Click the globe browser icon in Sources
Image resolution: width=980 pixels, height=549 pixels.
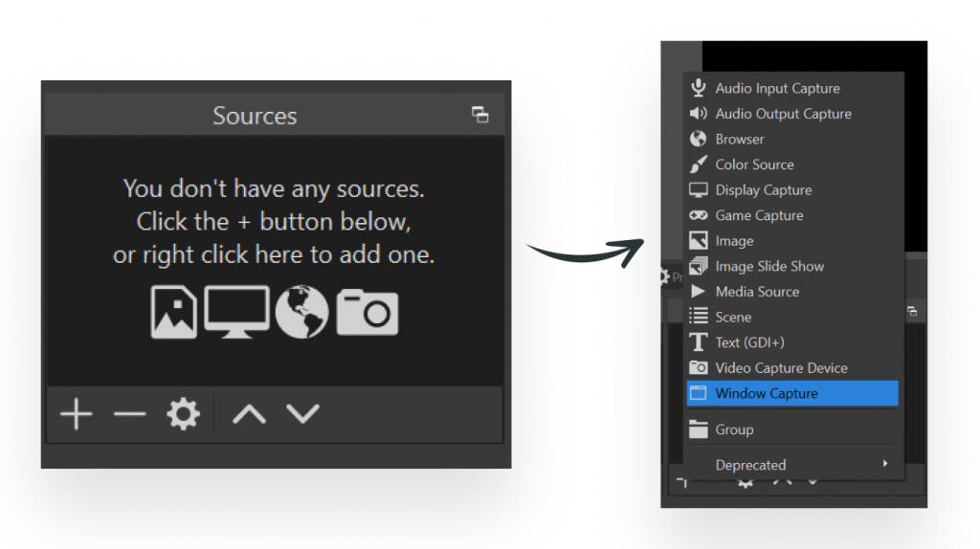click(301, 312)
